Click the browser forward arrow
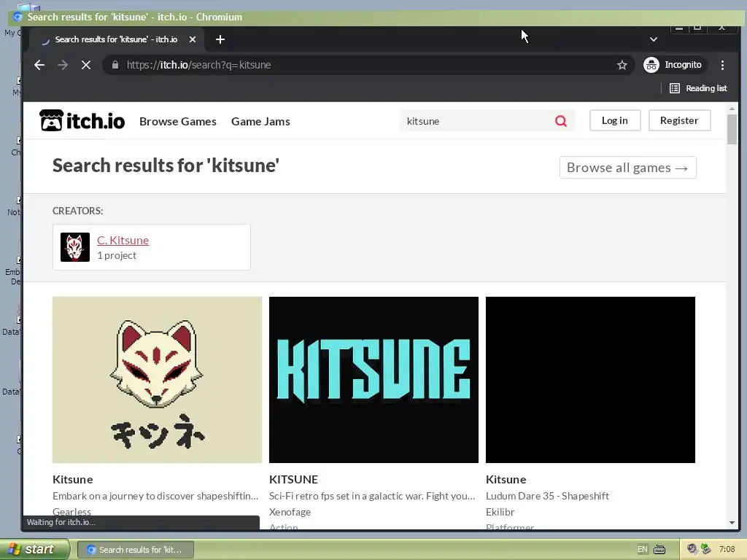The width and height of the screenshot is (747, 560). (x=63, y=65)
